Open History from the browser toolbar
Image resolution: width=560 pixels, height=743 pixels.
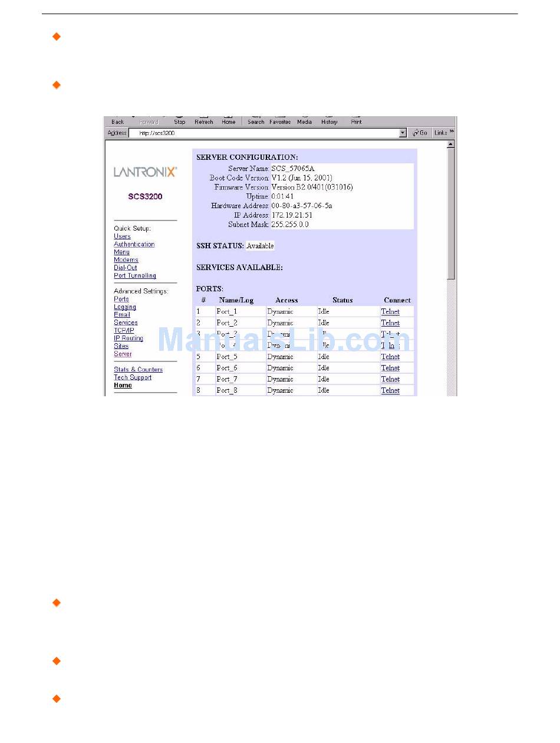tap(330, 120)
